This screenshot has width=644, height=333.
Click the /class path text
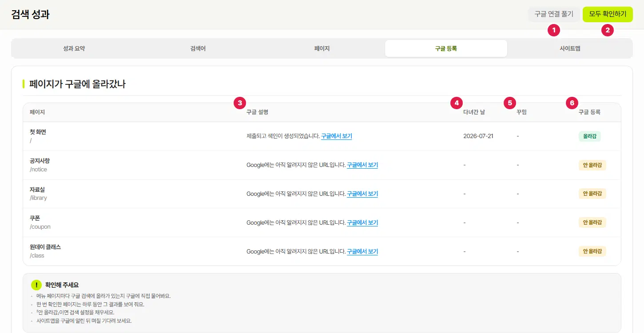(37, 256)
